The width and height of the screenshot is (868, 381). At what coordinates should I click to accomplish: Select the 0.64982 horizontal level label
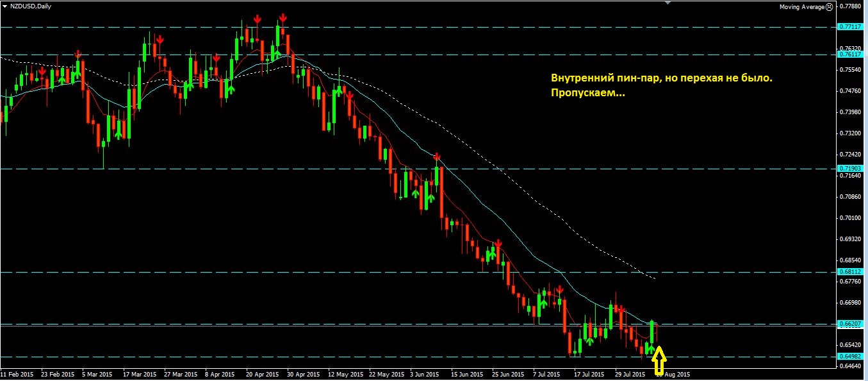[849, 357]
